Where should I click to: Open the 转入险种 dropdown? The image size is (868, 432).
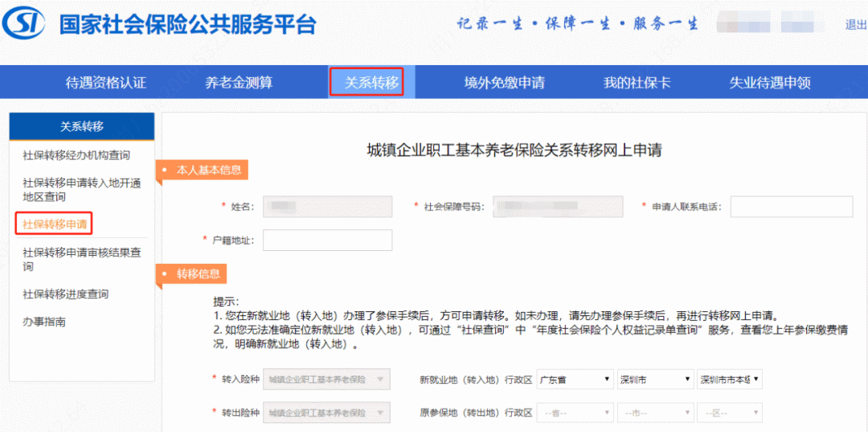(x=327, y=380)
